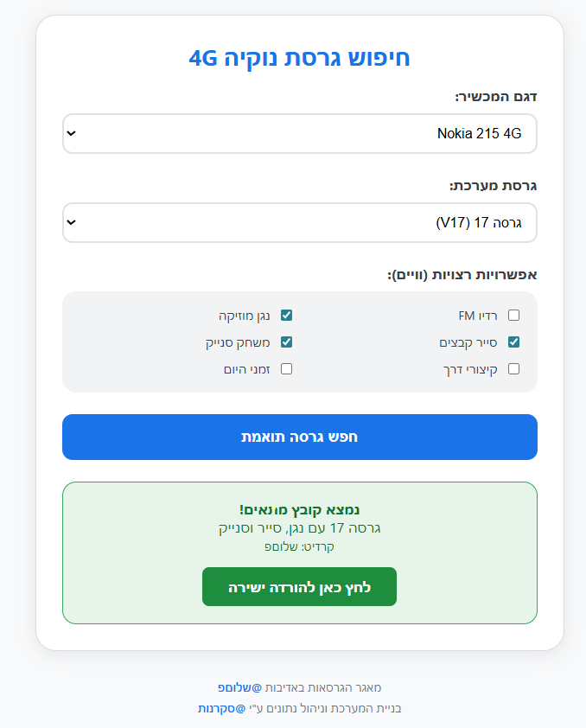Tick the קיצורי דרך checkbox
Viewport: 586px width, 728px height.
513,369
